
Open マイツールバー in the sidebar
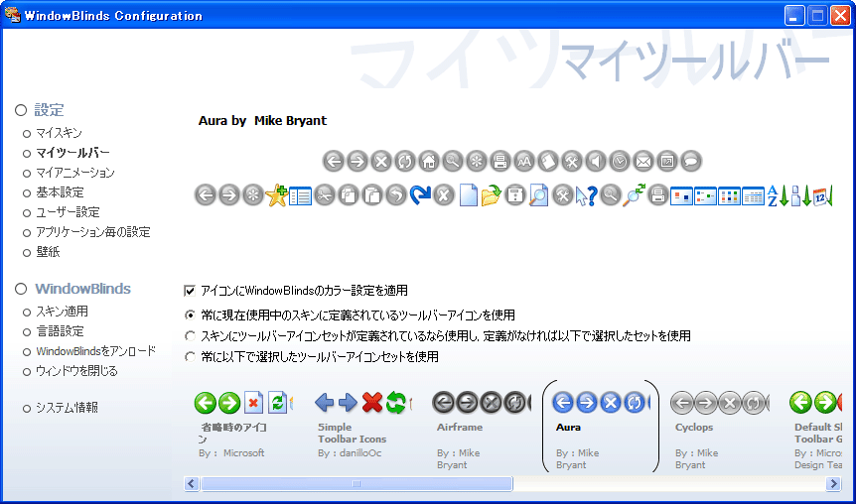tap(72, 153)
